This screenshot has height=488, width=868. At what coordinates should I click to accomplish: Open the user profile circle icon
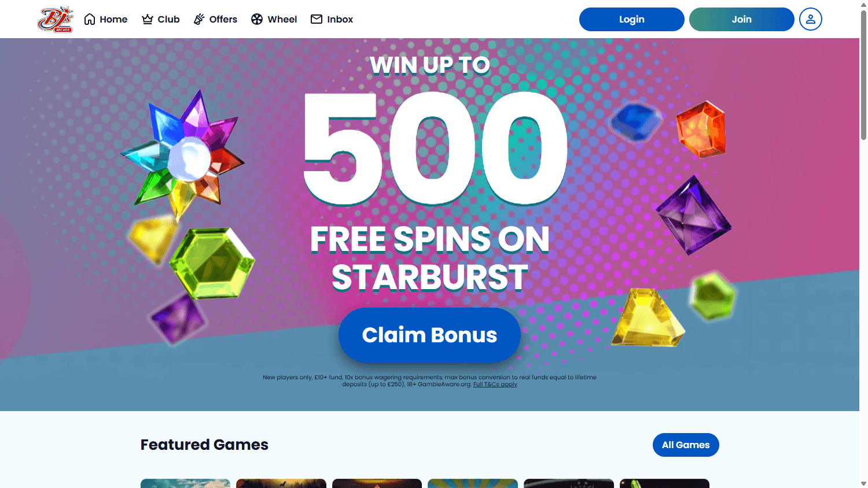coord(811,19)
